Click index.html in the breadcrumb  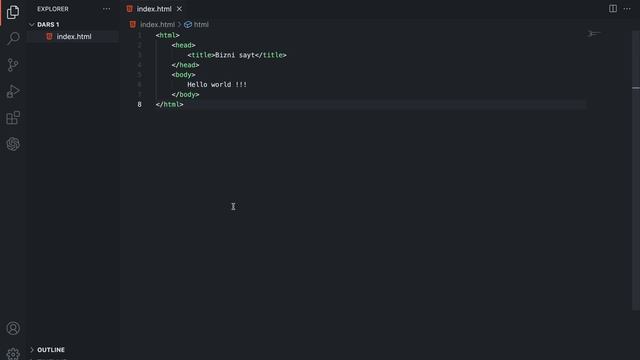(x=157, y=24)
